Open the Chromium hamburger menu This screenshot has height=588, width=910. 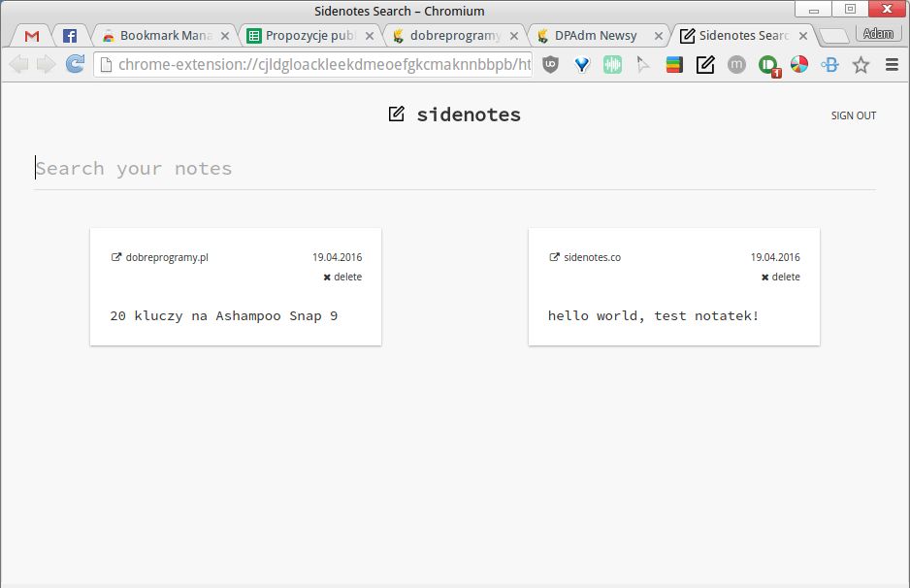(x=892, y=64)
